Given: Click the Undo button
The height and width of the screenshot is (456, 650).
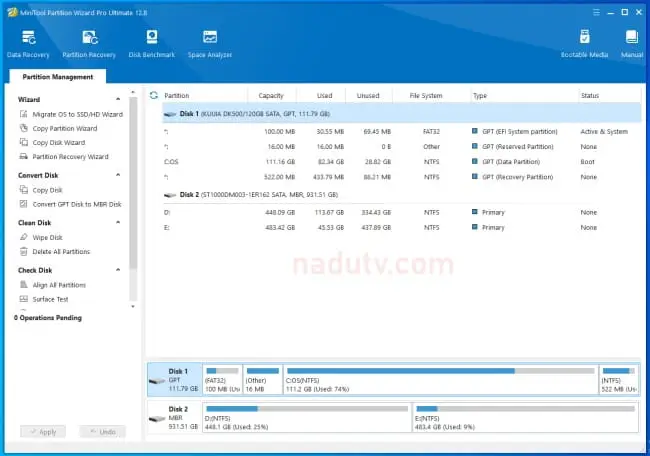Looking at the screenshot, I should 103,432.
